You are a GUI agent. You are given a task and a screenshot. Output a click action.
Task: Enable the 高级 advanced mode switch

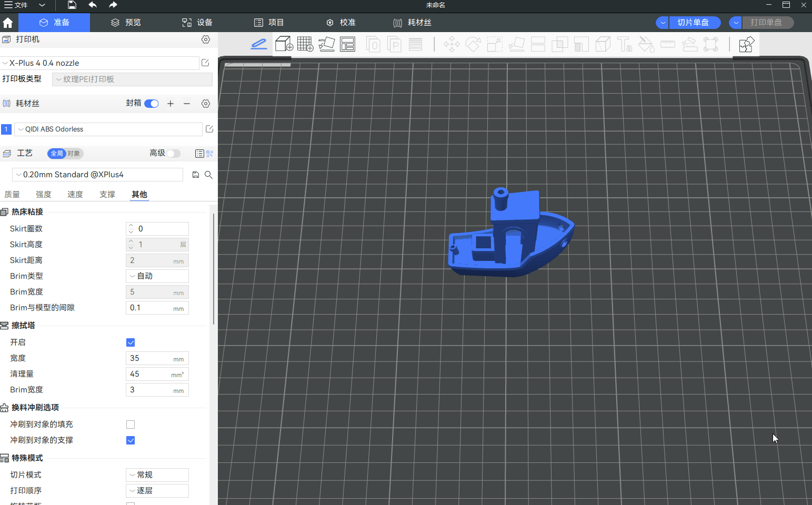(173, 153)
